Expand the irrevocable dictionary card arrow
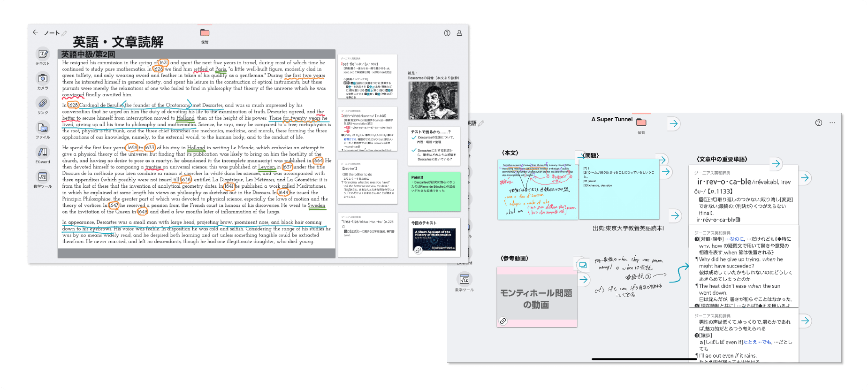 805,178
